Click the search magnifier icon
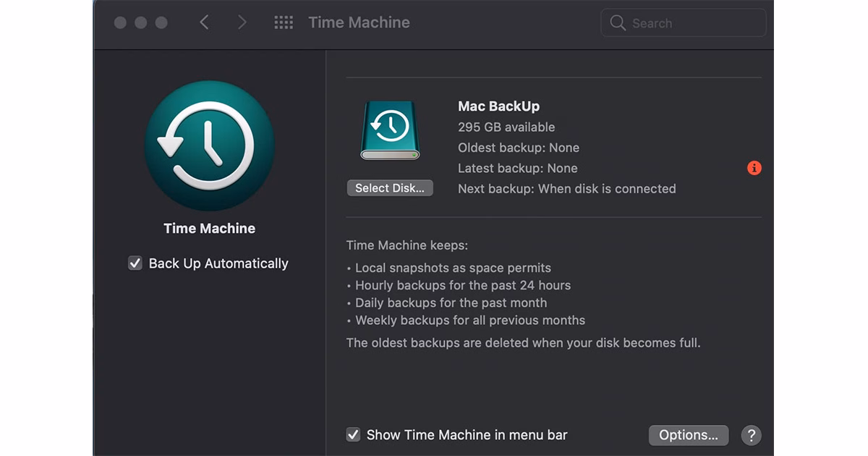The height and width of the screenshot is (456, 868). click(x=618, y=23)
